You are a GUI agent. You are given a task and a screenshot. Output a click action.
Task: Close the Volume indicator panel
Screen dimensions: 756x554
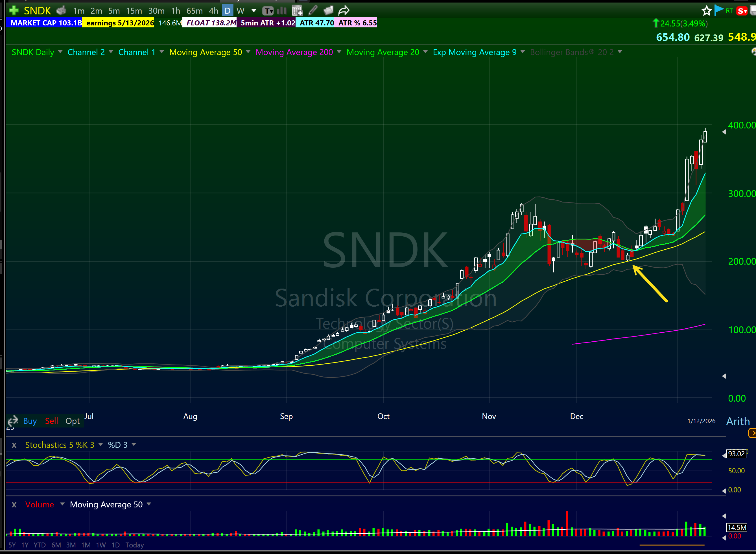14,505
